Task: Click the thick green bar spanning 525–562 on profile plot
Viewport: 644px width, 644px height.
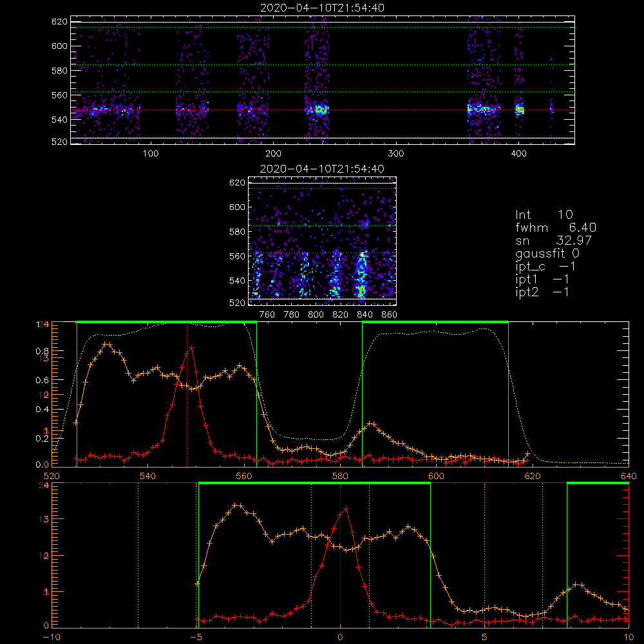Action: click(167, 323)
